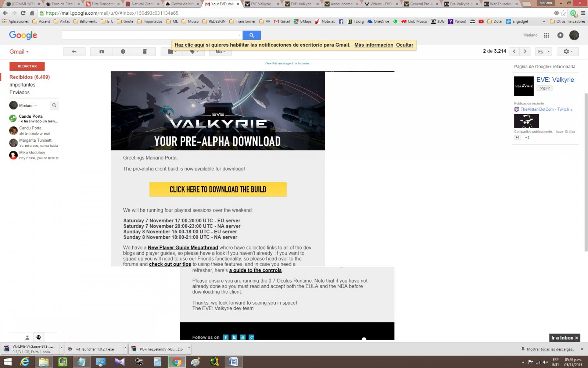
Task: Open the Gmail settings gear menu
Action: tap(568, 52)
